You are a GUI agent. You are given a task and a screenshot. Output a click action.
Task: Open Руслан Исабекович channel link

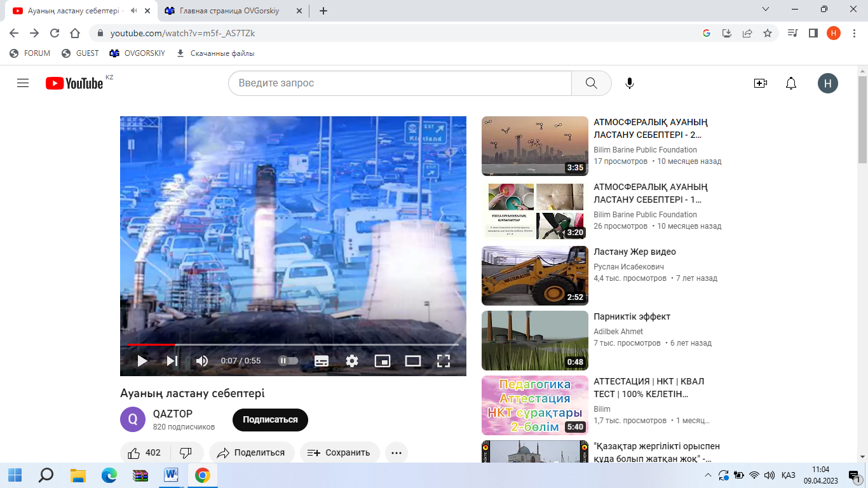tap(630, 267)
